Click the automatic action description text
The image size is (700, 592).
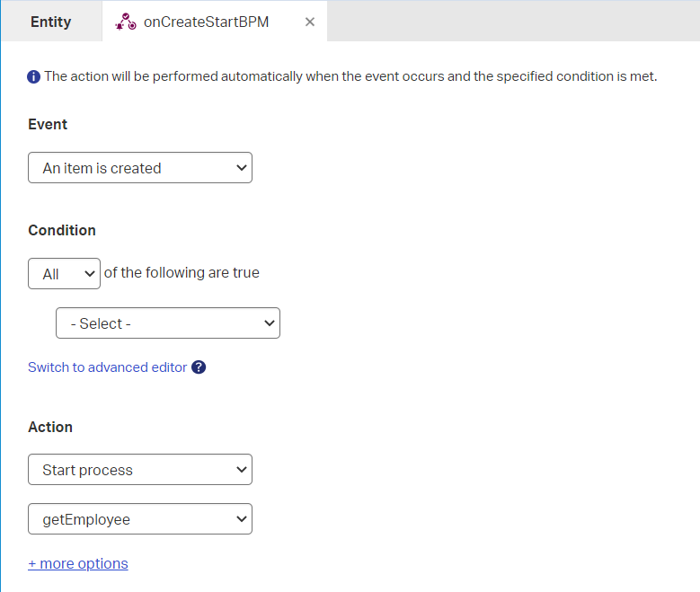(350, 77)
